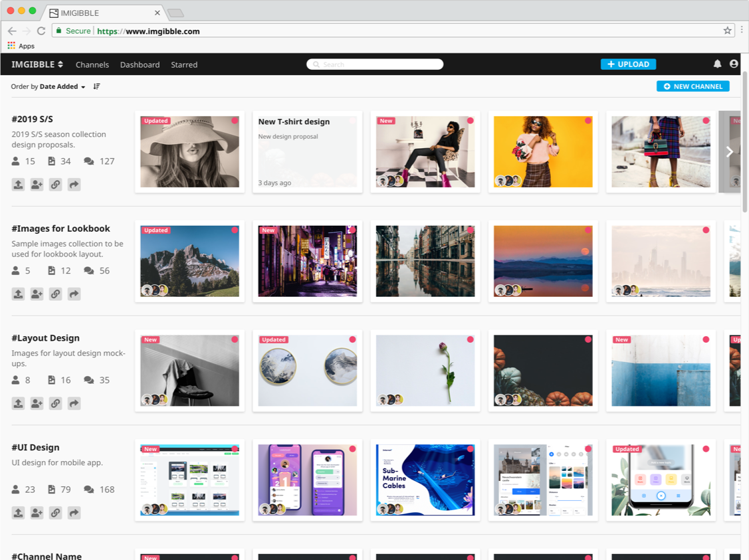Screen dimensions: 749x560
Task: Open the #2019 S/S channel title
Action: pos(33,120)
